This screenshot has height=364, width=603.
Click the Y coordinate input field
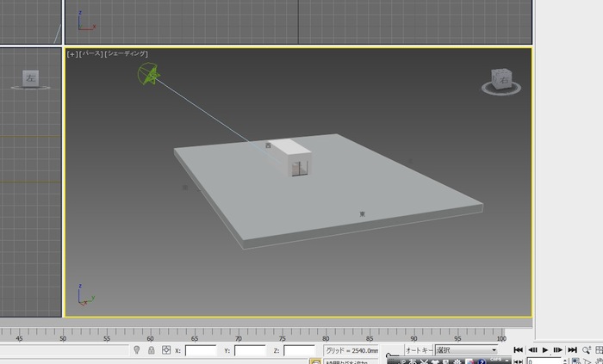(x=250, y=351)
